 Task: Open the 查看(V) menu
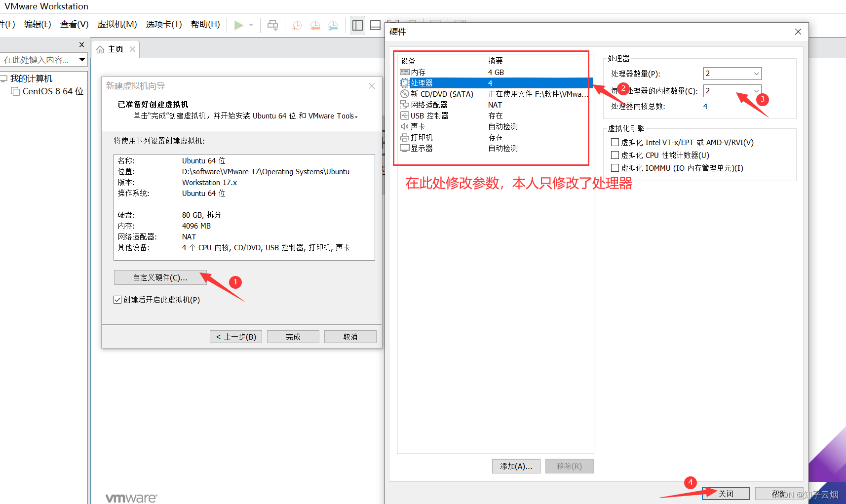point(74,24)
